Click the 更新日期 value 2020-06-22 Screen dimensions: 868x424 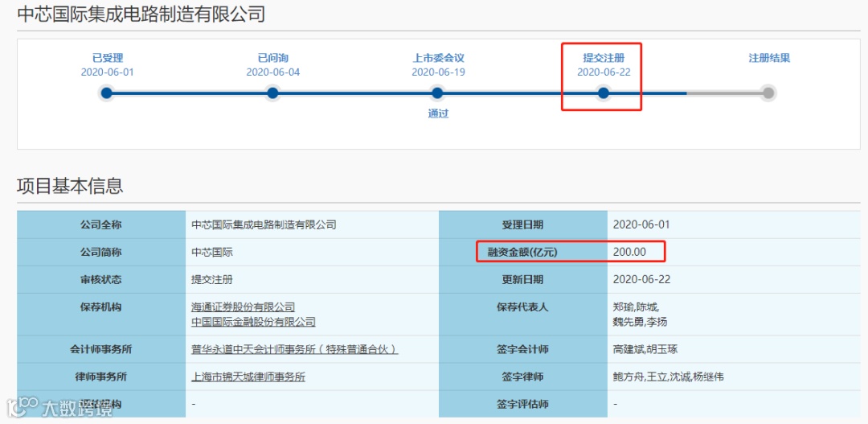point(641,280)
